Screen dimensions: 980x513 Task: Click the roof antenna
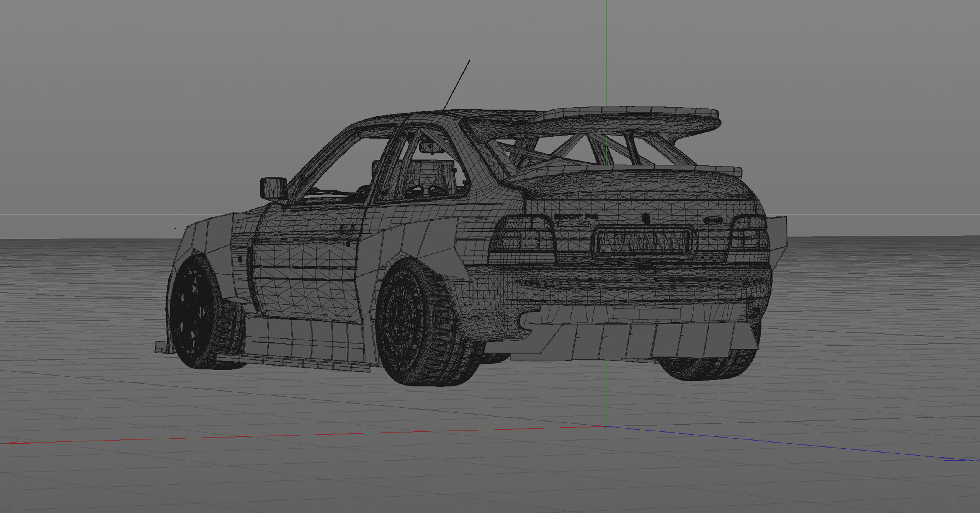(x=456, y=85)
